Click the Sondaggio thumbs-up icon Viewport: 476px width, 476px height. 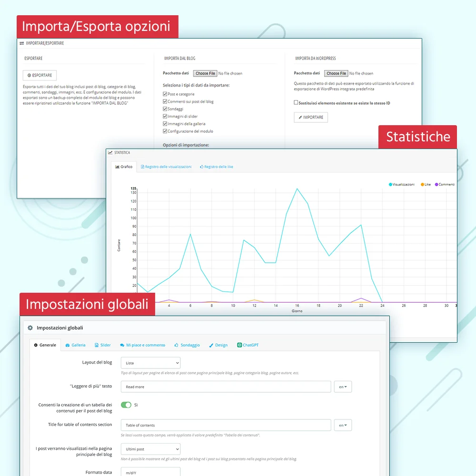pyautogui.click(x=176, y=345)
